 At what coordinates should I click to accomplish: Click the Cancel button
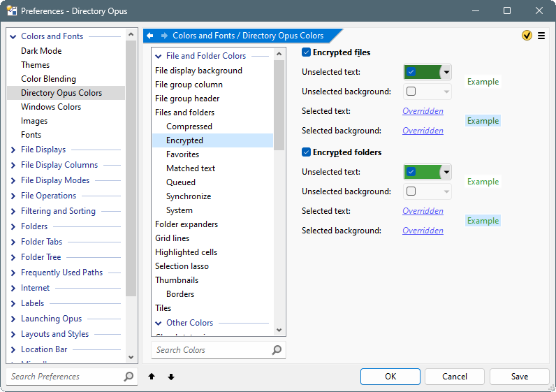pos(455,377)
